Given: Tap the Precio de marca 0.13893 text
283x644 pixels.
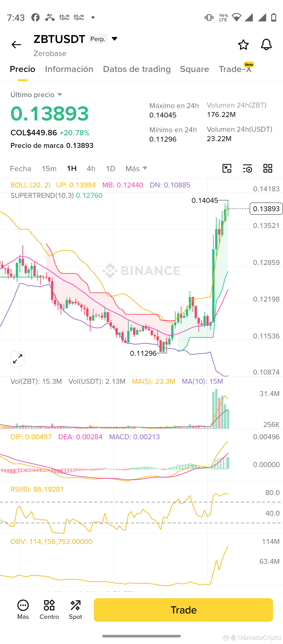Looking at the screenshot, I should click(52, 146).
